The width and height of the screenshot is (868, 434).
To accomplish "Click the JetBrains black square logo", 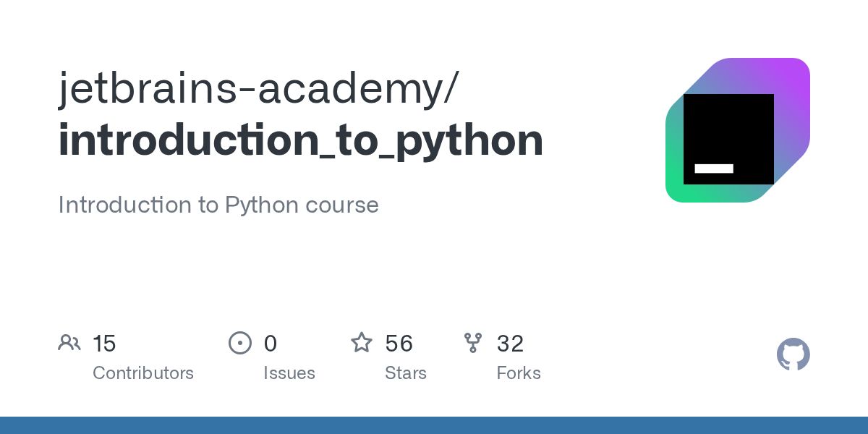I will [728, 139].
